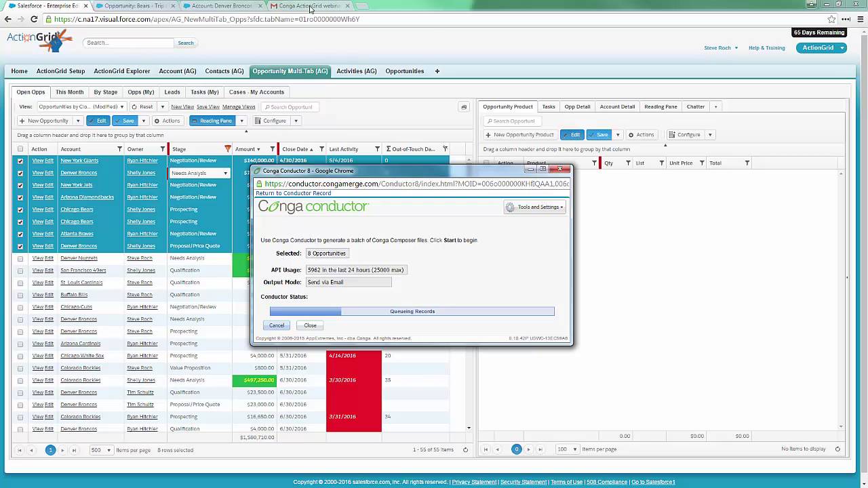Cancel the Conga Conductor batch
This screenshot has height=488, width=868.
pos(277,325)
